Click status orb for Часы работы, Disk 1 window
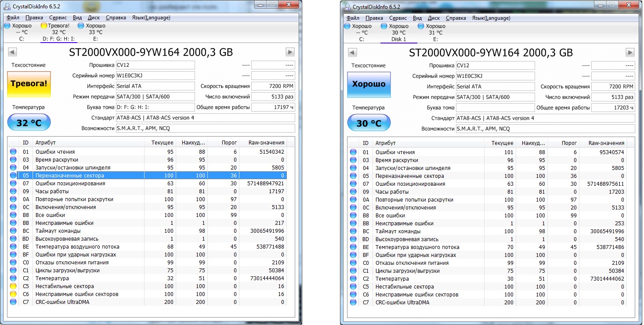 coord(353,191)
